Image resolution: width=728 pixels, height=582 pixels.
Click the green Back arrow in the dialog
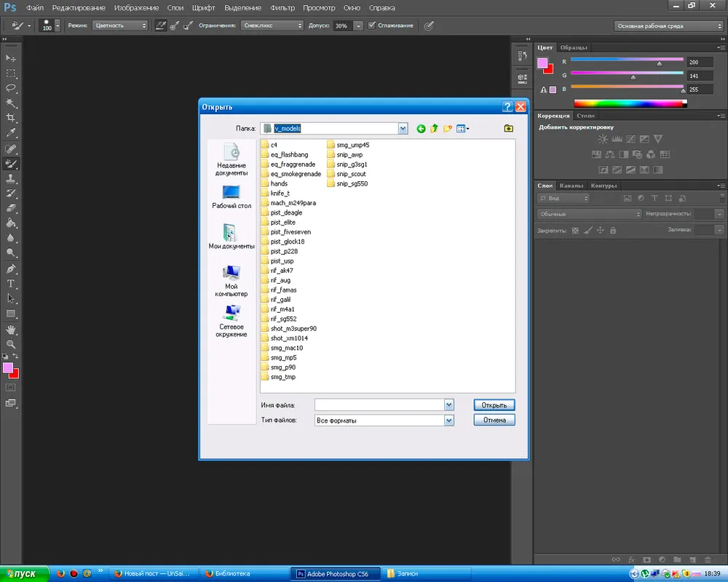click(421, 129)
